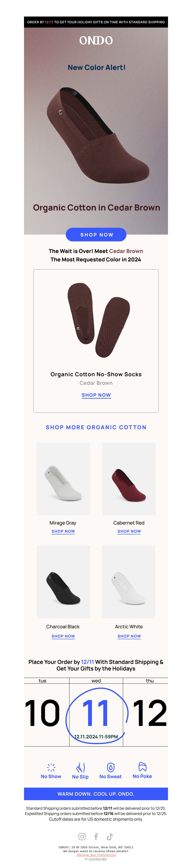Open the Instagram icon in footer
192x868 pixels.
click(82, 836)
